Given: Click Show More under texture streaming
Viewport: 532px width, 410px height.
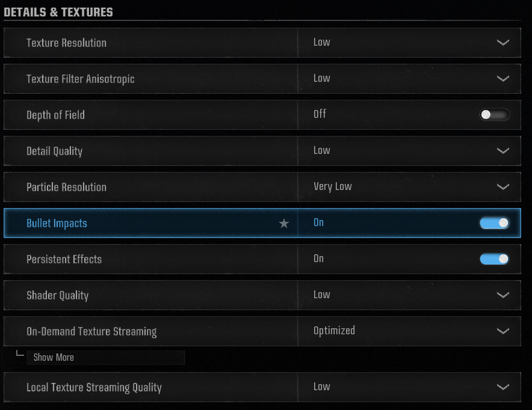Looking at the screenshot, I should click(x=54, y=358).
